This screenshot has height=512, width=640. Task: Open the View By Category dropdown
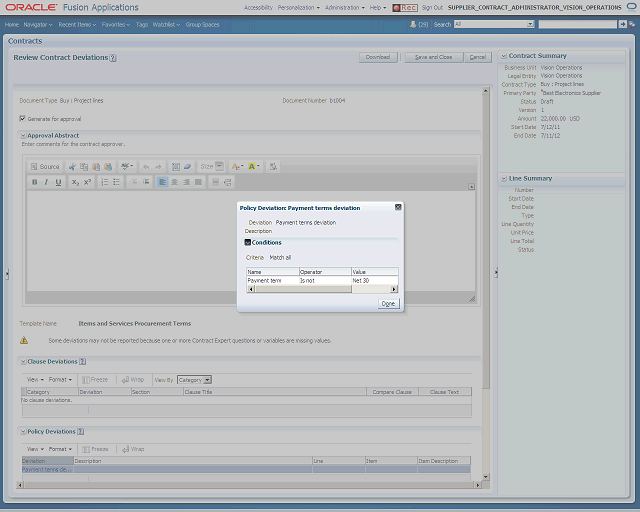click(x=194, y=380)
